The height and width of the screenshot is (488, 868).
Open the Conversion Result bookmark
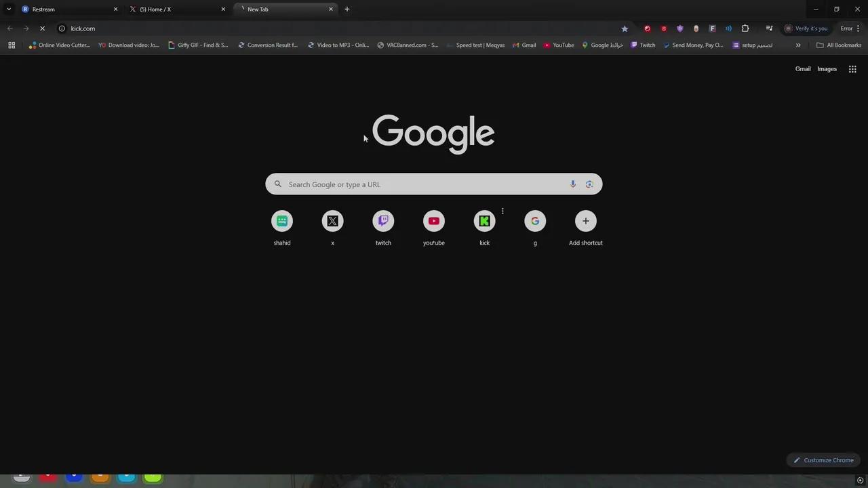[268, 45]
